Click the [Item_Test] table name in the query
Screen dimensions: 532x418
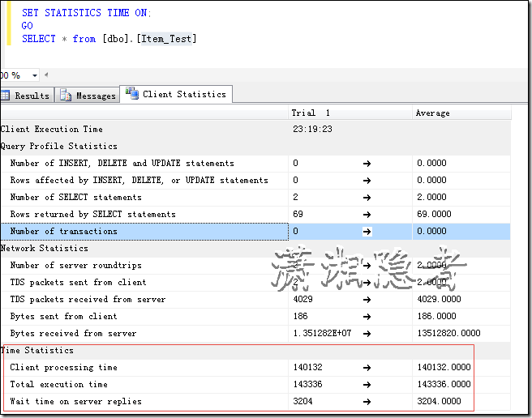(168, 39)
